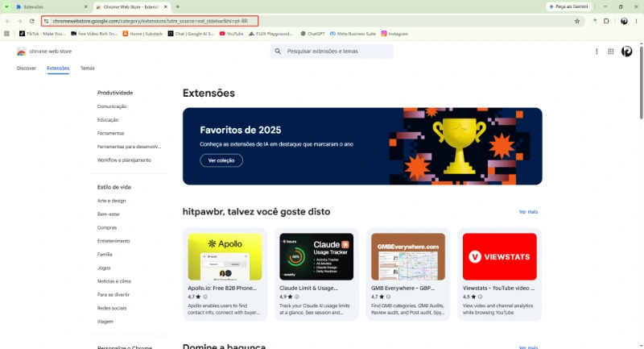Open the Jogos category

tap(104, 268)
